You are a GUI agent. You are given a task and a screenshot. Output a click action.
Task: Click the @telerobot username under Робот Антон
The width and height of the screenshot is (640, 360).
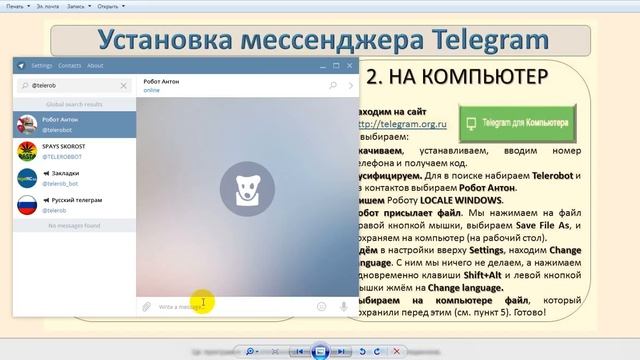pos(57,130)
